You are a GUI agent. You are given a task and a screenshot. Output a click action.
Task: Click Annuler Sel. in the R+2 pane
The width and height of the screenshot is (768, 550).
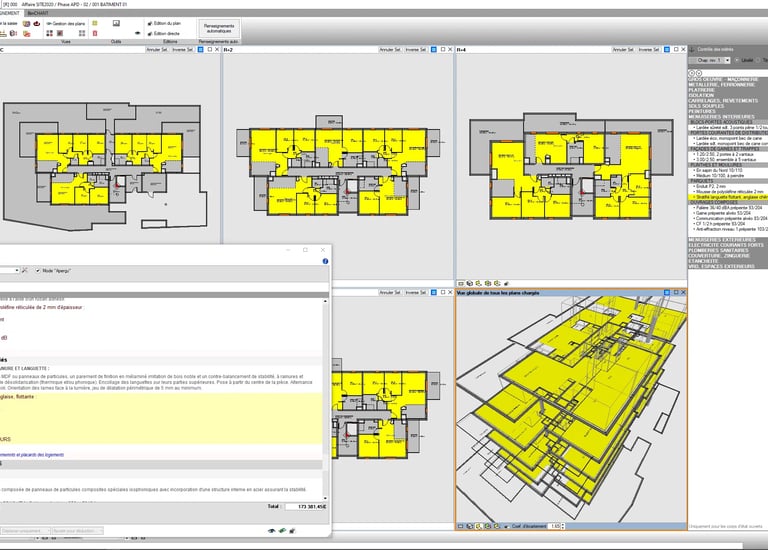click(x=390, y=49)
